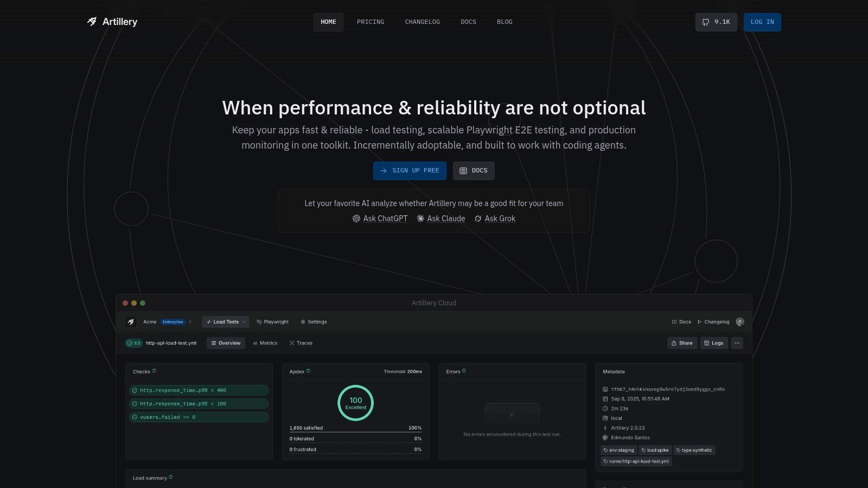The width and height of the screenshot is (868, 488).
Task: Open the Logs button
Action: [714, 343]
